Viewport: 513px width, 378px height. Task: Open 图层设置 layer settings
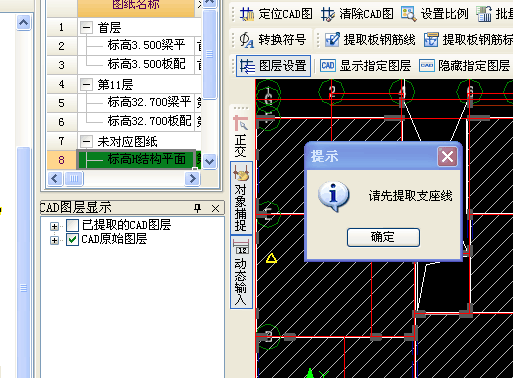pyautogui.click(x=273, y=66)
